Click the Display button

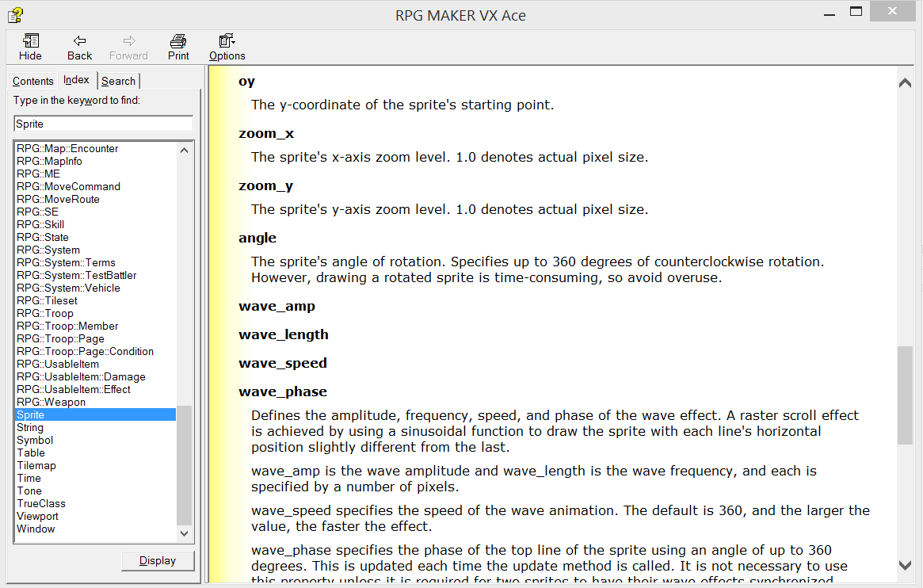click(157, 561)
